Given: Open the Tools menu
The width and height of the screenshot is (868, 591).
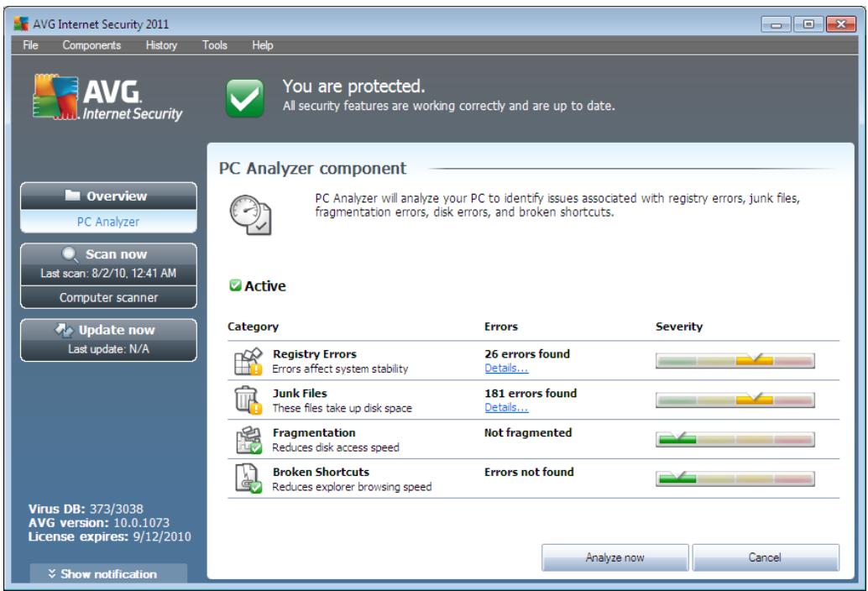Looking at the screenshot, I should [x=214, y=45].
